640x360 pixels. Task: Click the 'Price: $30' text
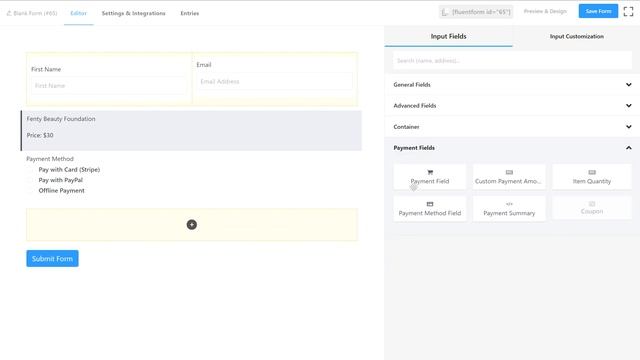click(40, 135)
